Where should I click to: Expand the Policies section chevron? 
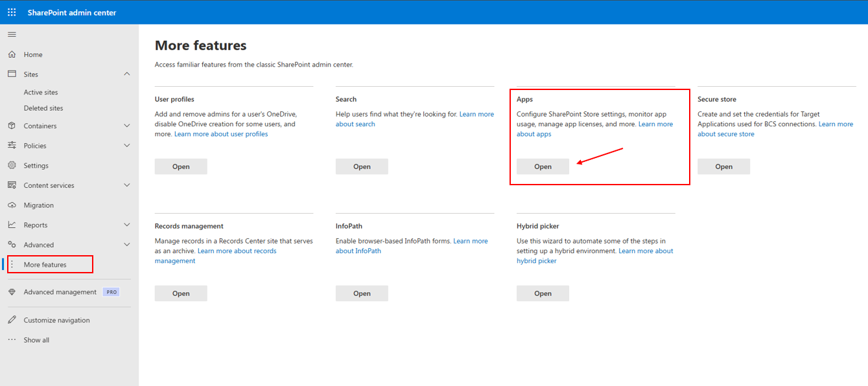[127, 146]
